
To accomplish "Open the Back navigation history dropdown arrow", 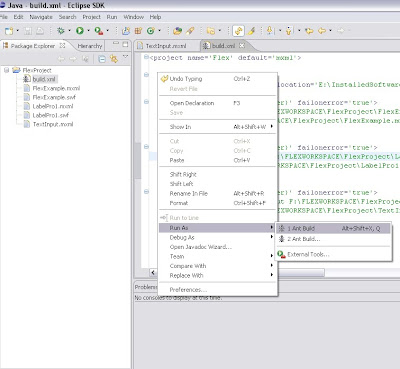I will click(x=330, y=31).
